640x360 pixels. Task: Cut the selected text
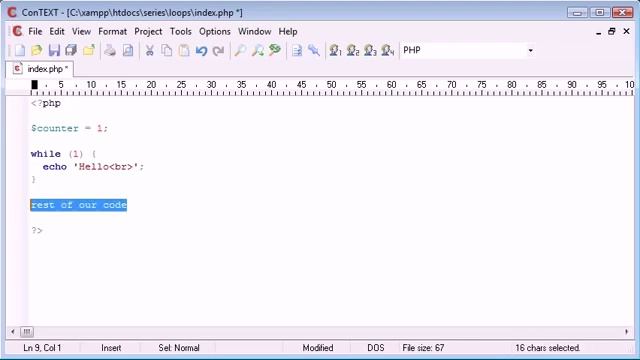(x=149, y=51)
